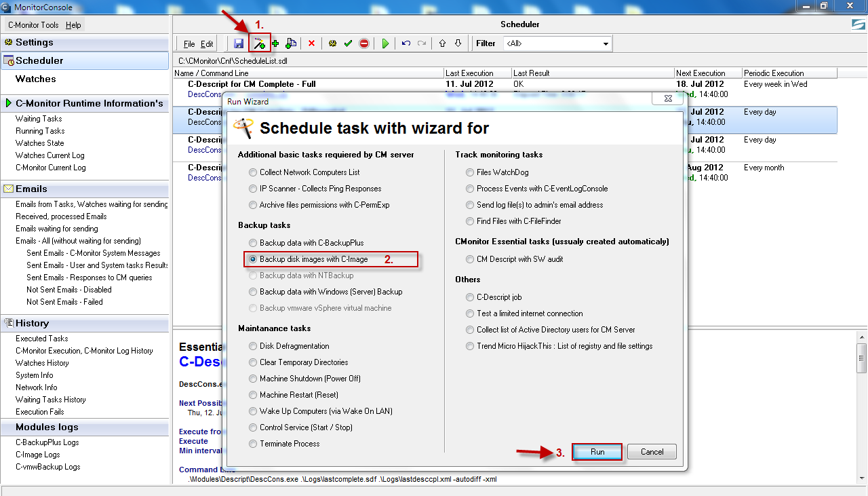Click Periodic Execution column header
This screenshot has width=868, height=496.
[x=789, y=73]
